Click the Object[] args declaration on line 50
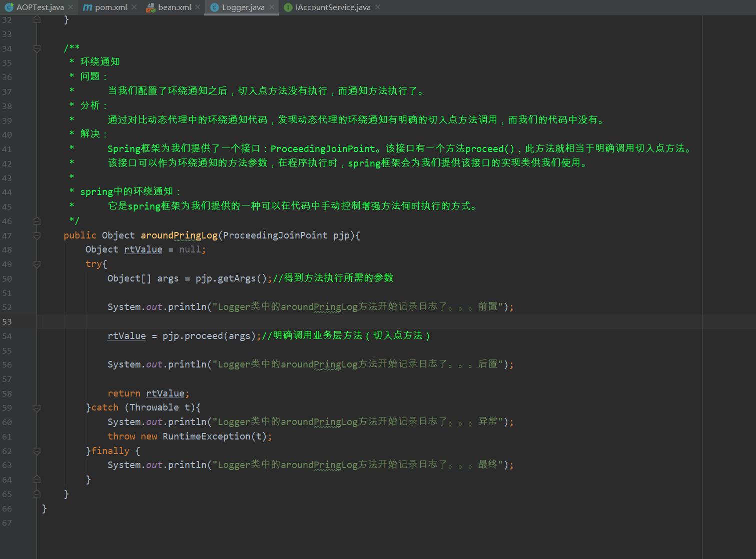This screenshot has width=756, height=559. 143,278
